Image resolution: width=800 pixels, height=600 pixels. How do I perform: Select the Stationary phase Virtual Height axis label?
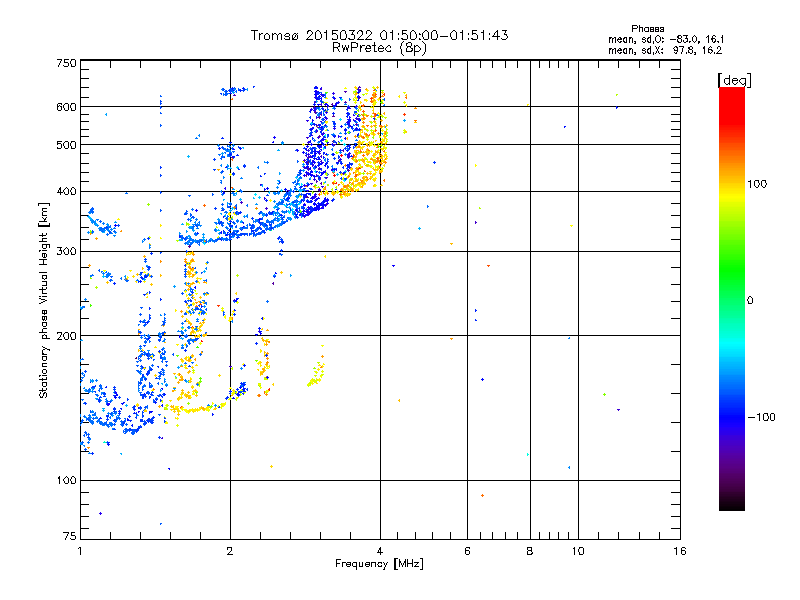tap(44, 299)
